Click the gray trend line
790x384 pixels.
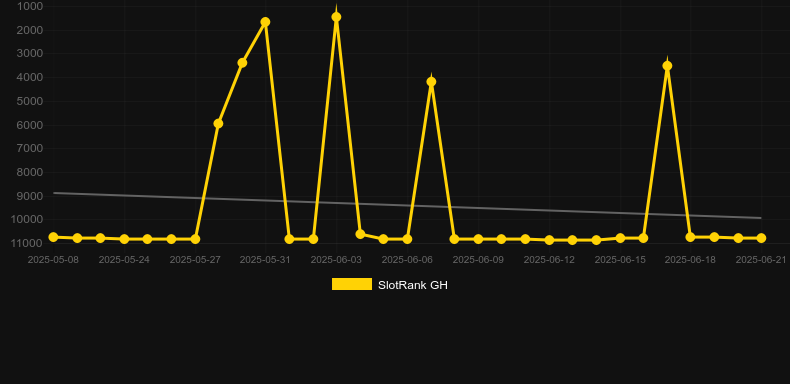[407, 205]
